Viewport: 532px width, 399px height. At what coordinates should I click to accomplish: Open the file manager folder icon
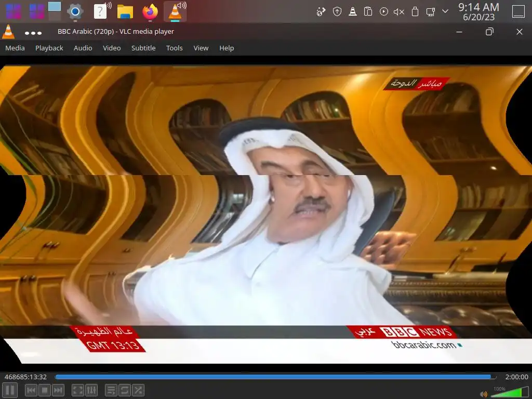(125, 11)
